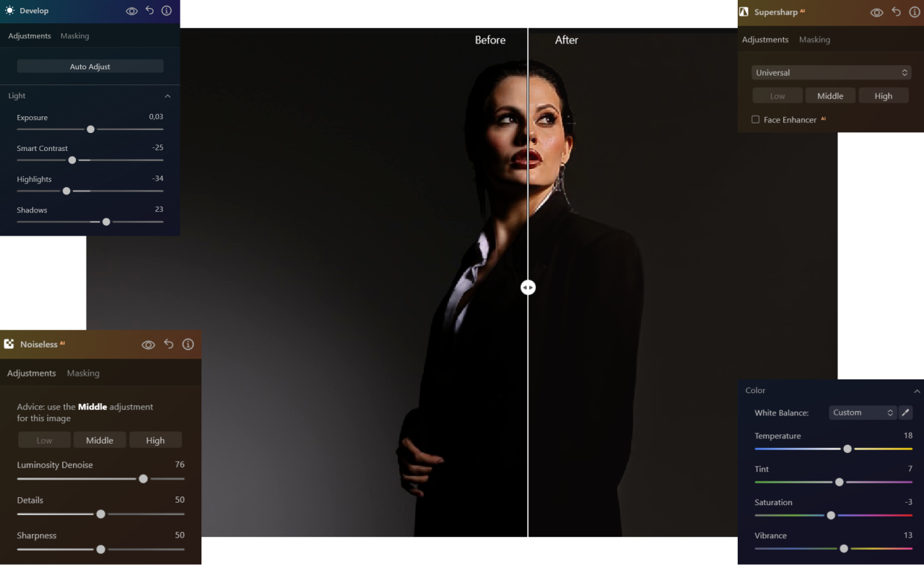Select Adjustments tab in Develop panel
Image resolution: width=924 pixels, height=565 pixels.
30,36
